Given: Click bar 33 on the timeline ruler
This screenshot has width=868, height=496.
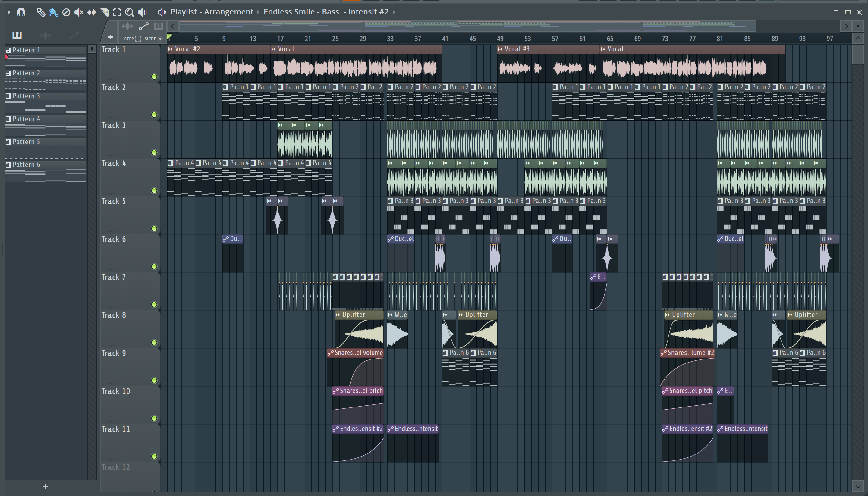Looking at the screenshot, I should pos(390,39).
